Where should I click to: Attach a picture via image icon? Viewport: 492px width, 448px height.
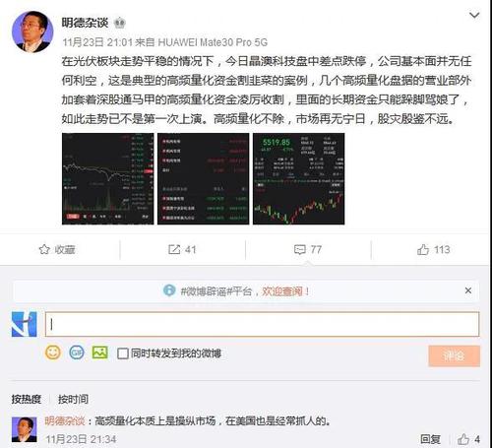coord(100,352)
